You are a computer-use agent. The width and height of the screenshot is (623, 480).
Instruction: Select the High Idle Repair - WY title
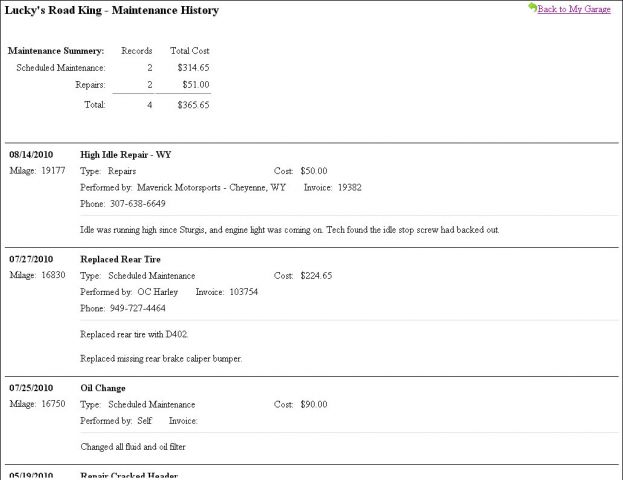click(126, 155)
